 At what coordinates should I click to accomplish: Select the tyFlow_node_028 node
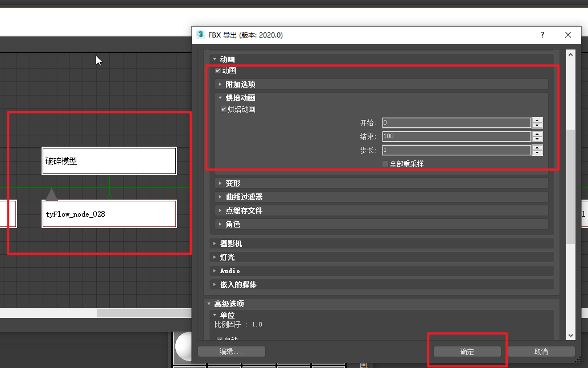(x=109, y=214)
